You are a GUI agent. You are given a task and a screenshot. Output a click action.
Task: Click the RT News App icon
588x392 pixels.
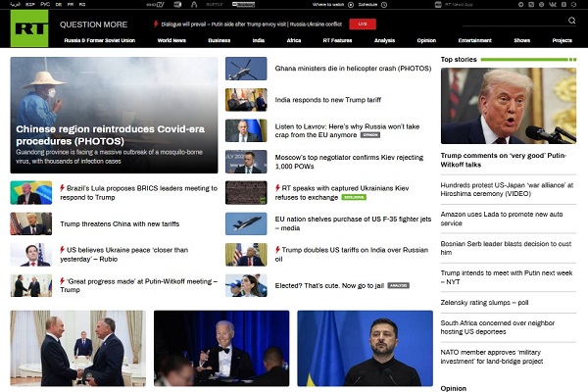pos(438,5)
